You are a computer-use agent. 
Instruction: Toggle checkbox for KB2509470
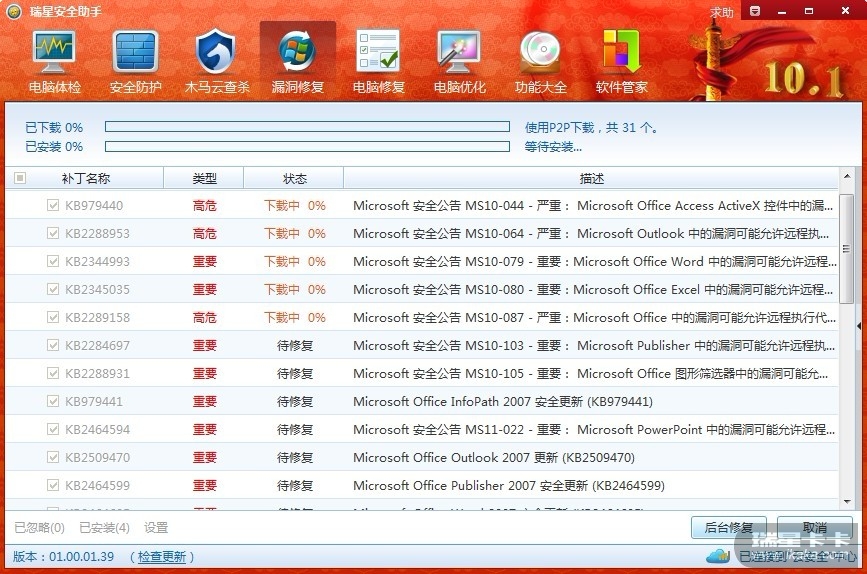(x=53, y=457)
